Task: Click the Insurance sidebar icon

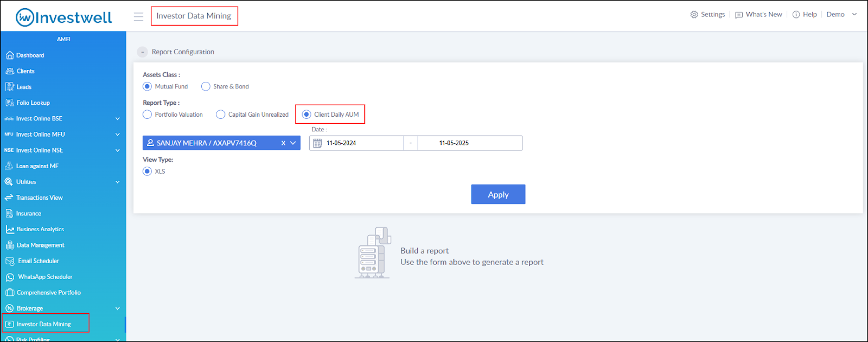Action: click(x=9, y=213)
